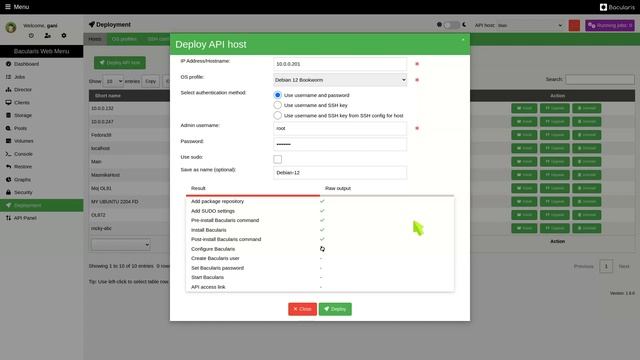Click checkmark for Pre-install Bacularis command
Viewport: 640px width, 360px height.
(x=322, y=220)
